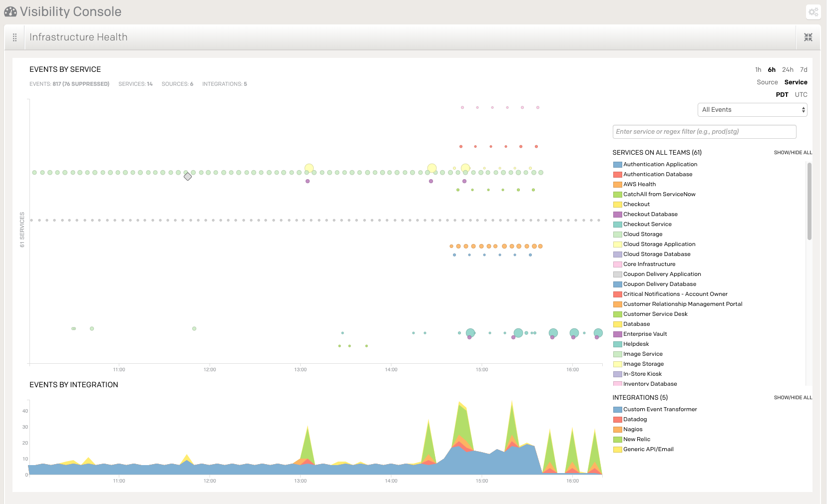Group events by Service
This screenshot has height=504, width=827.
pos(796,82)
